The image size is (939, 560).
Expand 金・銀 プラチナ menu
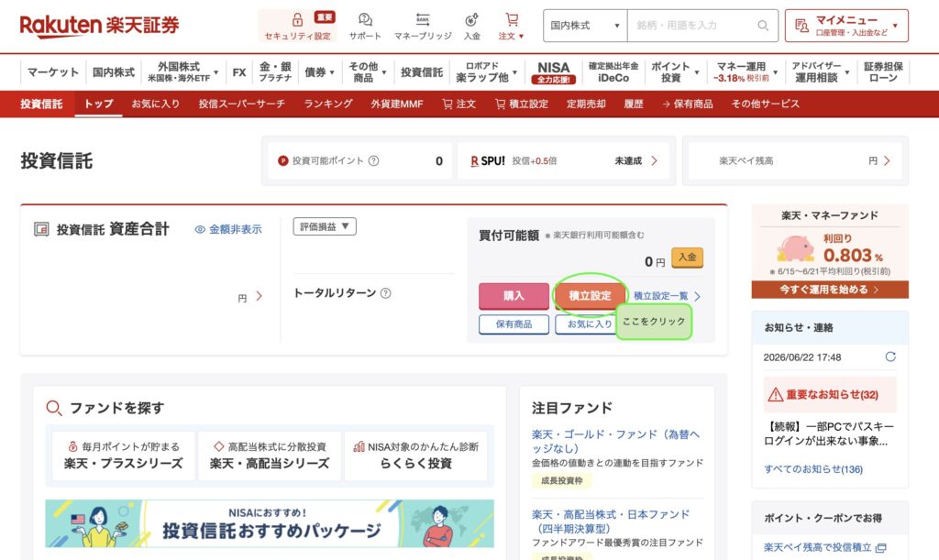(275, 71)
